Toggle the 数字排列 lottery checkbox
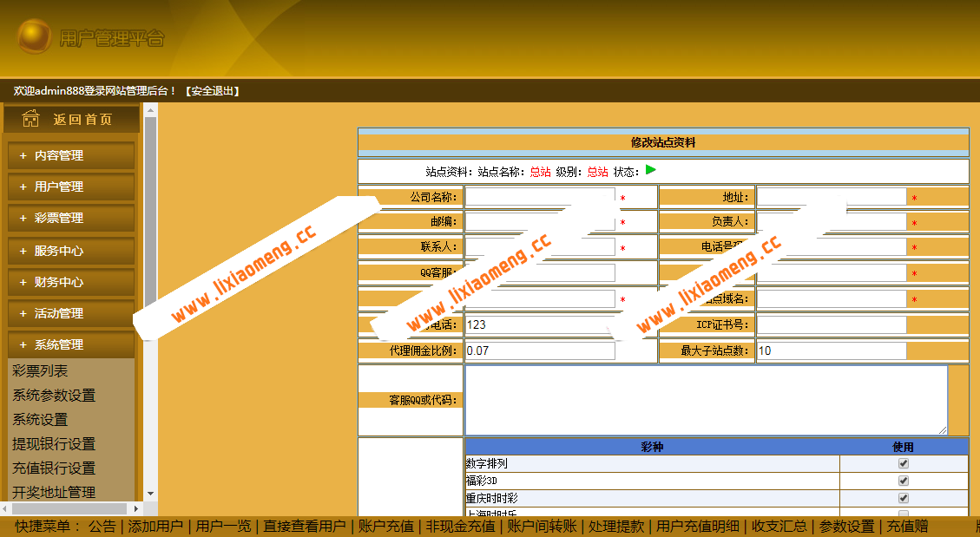 (903, 463)
